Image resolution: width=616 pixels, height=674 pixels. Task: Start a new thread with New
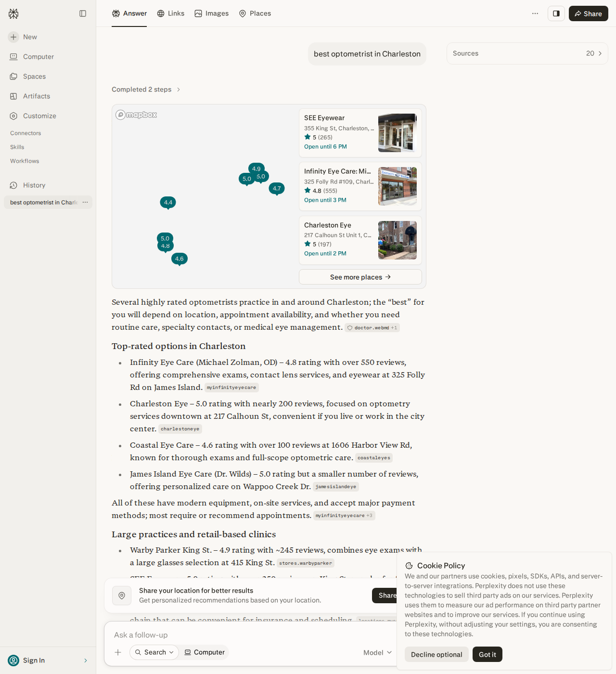(x=30, y=37)
